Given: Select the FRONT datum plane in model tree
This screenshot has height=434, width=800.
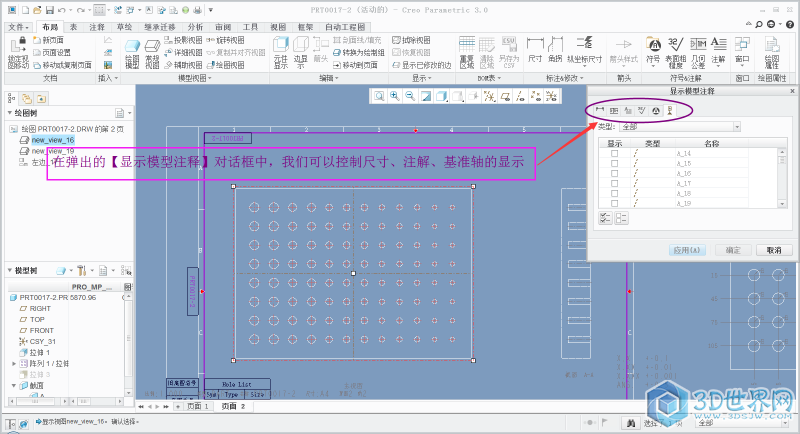Looking at the screenshot, I should [x=41, y=330].
